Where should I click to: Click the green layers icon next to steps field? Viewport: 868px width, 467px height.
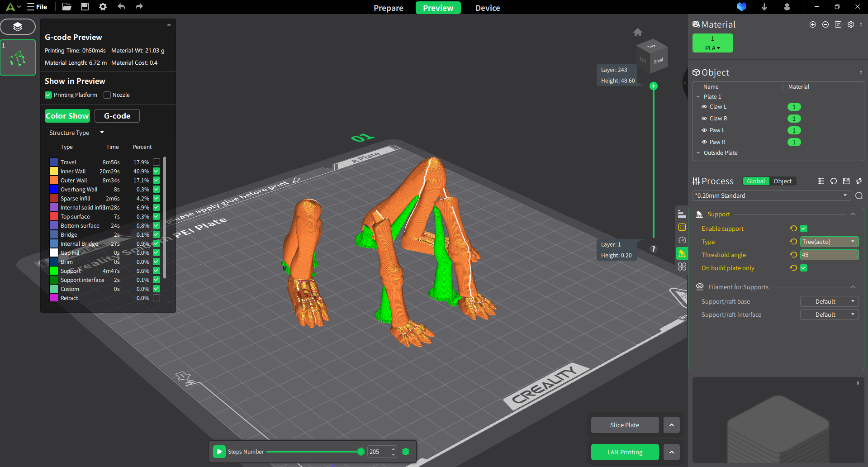coord(406,452)
